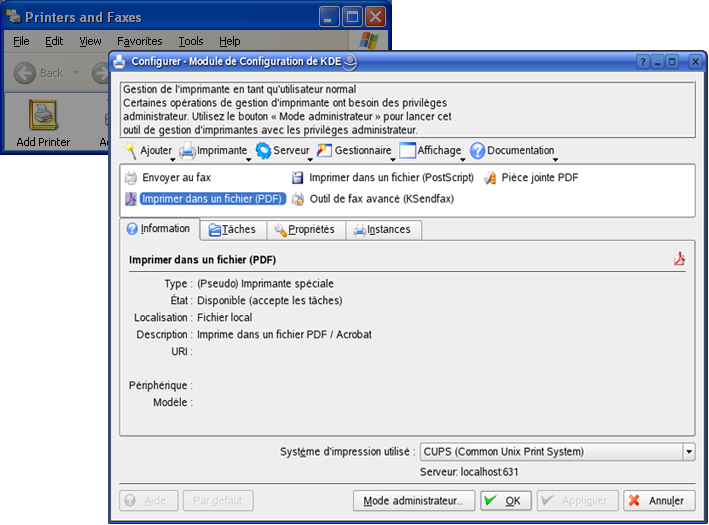Click the Imprimante printer toolbar icon
Screen dimensions: 709x525
(188, 151)
